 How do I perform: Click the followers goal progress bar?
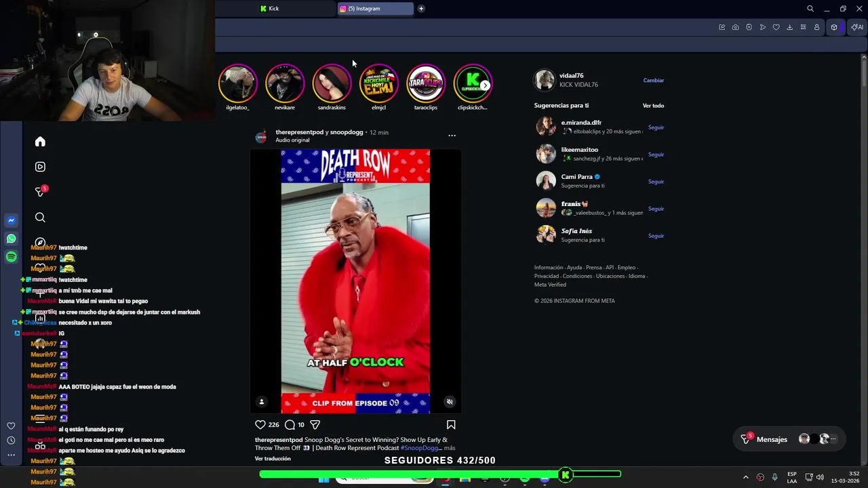click(440, 474)
